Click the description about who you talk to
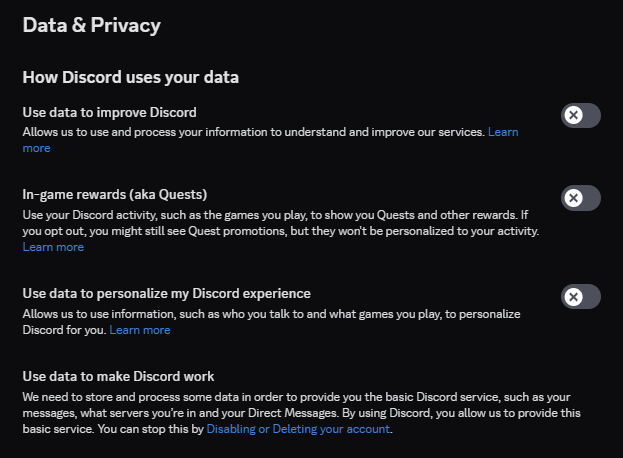The width and height of the screenshot is (623, 458). click(260, 314)
